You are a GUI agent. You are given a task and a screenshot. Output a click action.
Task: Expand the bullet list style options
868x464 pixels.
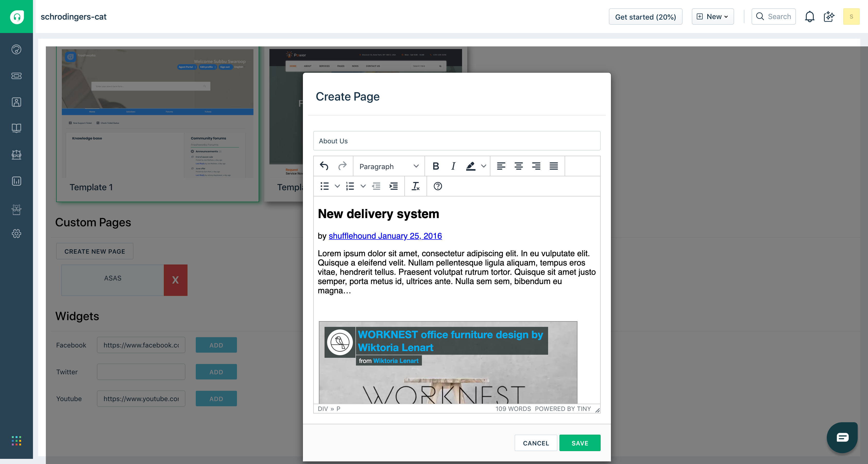(337, 186)
